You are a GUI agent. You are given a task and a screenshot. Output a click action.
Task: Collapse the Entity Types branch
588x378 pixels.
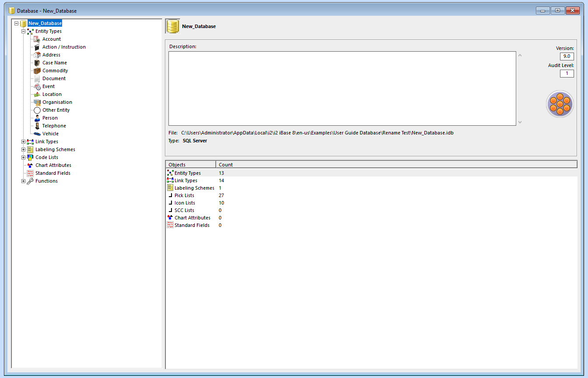click(x=23, y=31)
